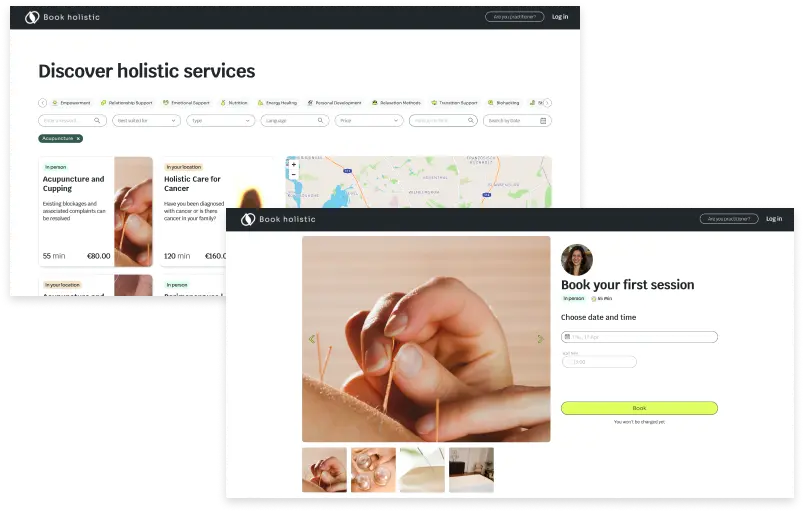Select the Nutrition category chip

[234, 103]
